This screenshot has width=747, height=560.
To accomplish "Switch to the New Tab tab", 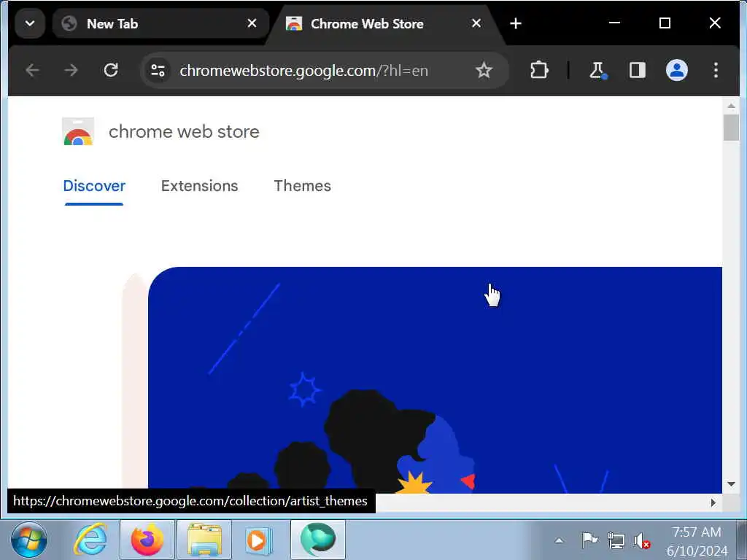I will 160,23.
